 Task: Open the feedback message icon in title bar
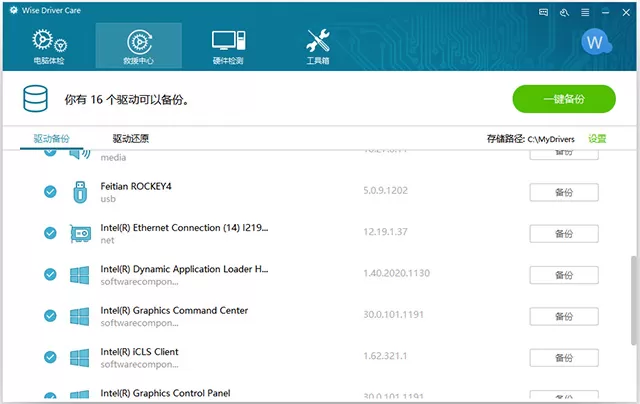tap(543, 12)
